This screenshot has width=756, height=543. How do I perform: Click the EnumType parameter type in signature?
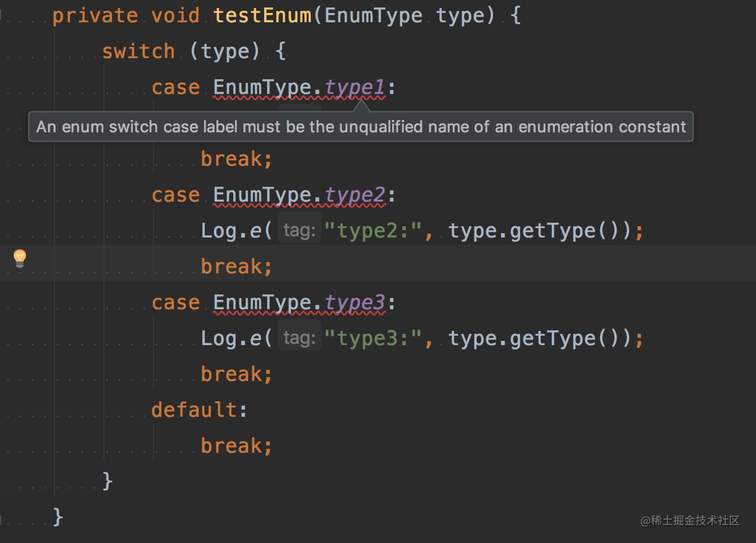click(x=374, y=15)
